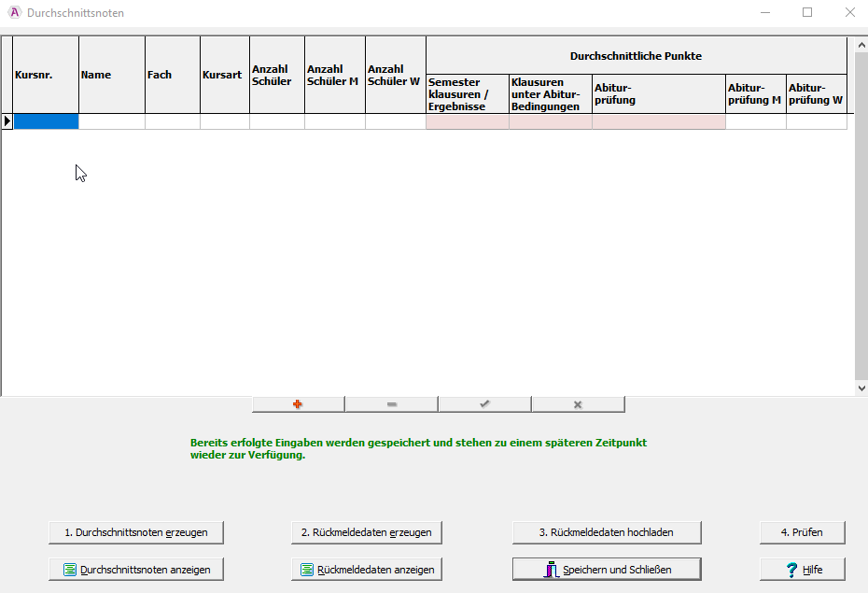Image resolution: width=868 pixels, height=593 pixels.
Task: Click the Anzahl Schüler W column header
Action: (x=396, y=75)
